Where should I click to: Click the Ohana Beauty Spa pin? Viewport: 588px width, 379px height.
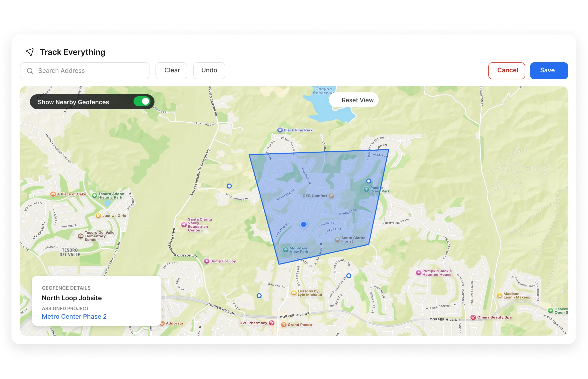[473, 317]
